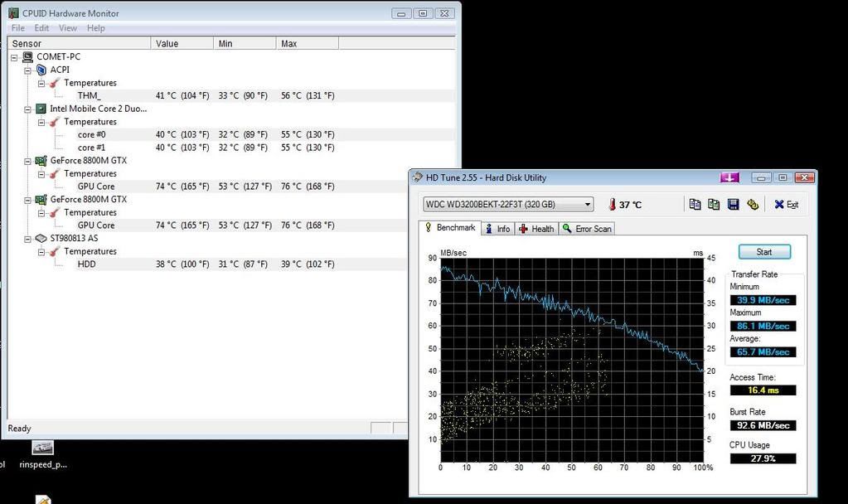Click the Ready status bar text

click(19, 429)
